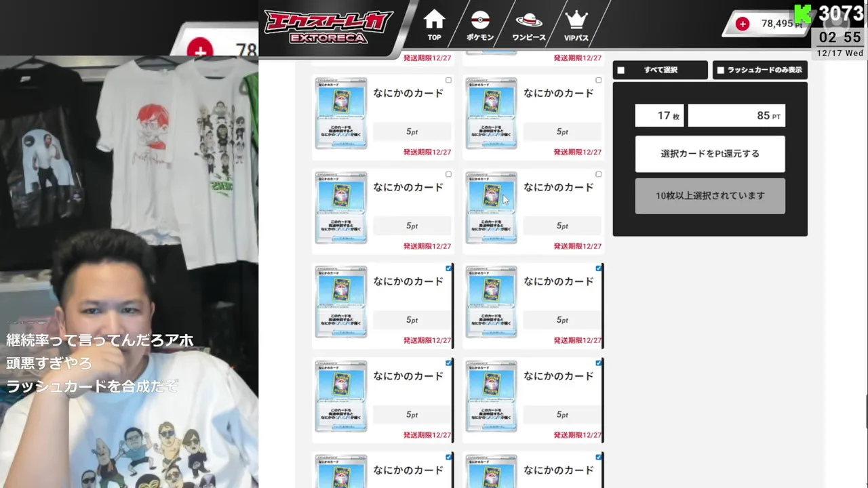
Task: Tick the checkbox of the first fully visible left-column card
Action: [x=448, y=80]
